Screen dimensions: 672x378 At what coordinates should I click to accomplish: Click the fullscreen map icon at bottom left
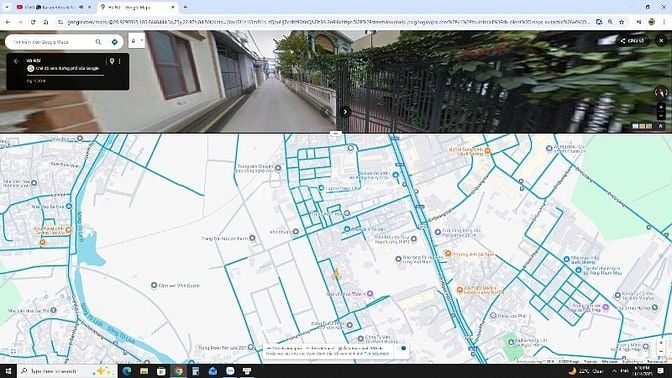(x=13, y=351)
